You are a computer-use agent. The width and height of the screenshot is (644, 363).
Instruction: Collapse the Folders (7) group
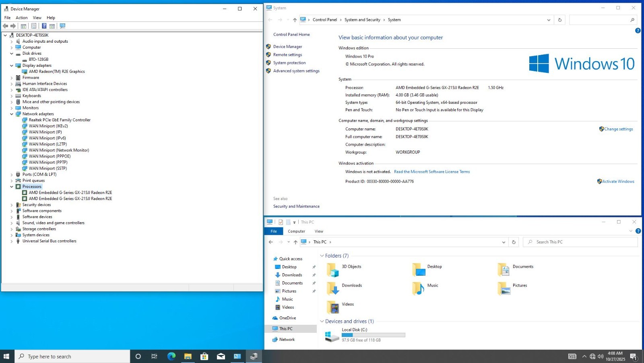point(322,256)
